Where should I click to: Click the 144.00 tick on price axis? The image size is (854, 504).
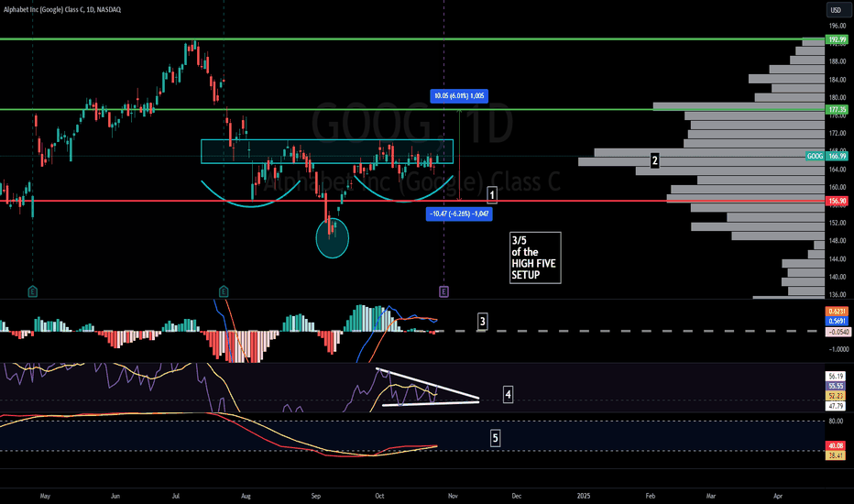(x=838, y=258)
